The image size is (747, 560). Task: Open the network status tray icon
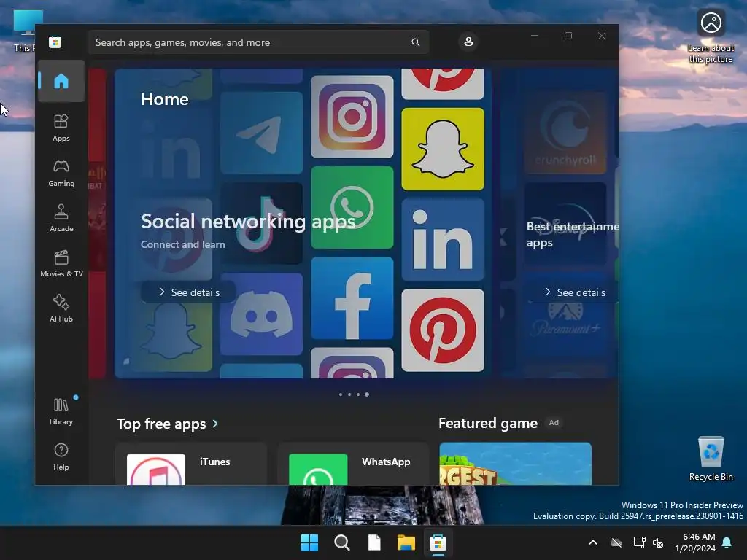[x=639, y=542]
